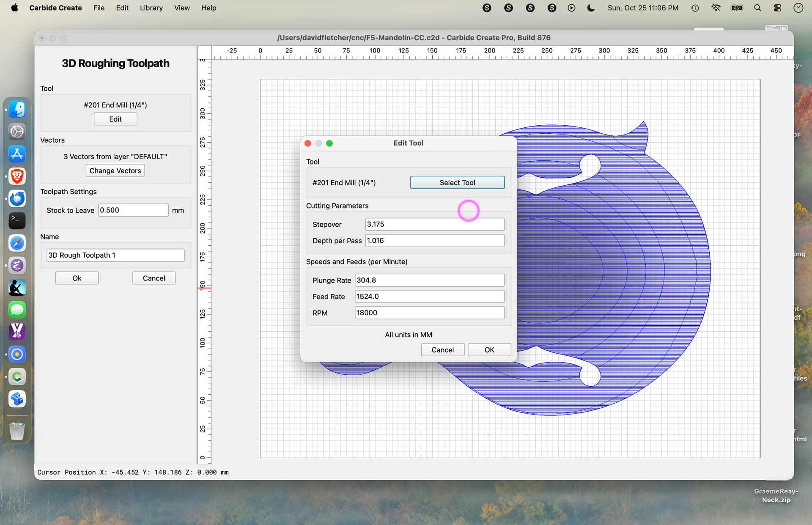Launch Terminal from the dock
The height and width of the screenshot is (525, 812).
[17, 221]
